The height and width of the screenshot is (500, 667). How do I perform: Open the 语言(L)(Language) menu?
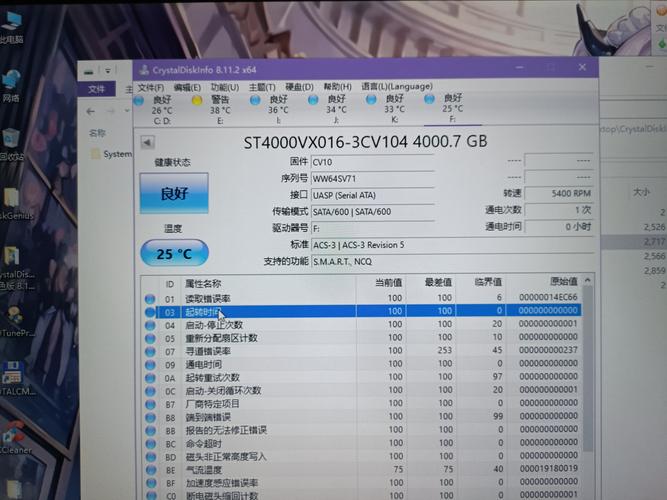(x=397, y=86)
